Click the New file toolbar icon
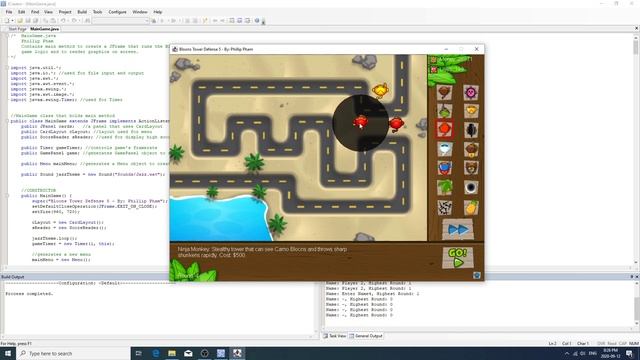Image resolution: width=640 pixels, height=360 pixels. tap(7, 20)
